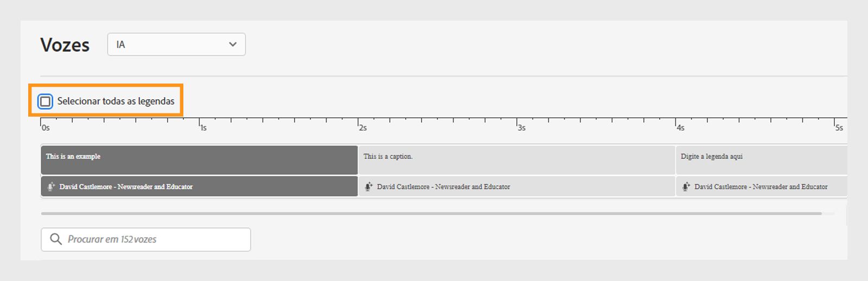Open the IA voice type dropdown
This screenshot has height=281, width=868.
[176, 44]
